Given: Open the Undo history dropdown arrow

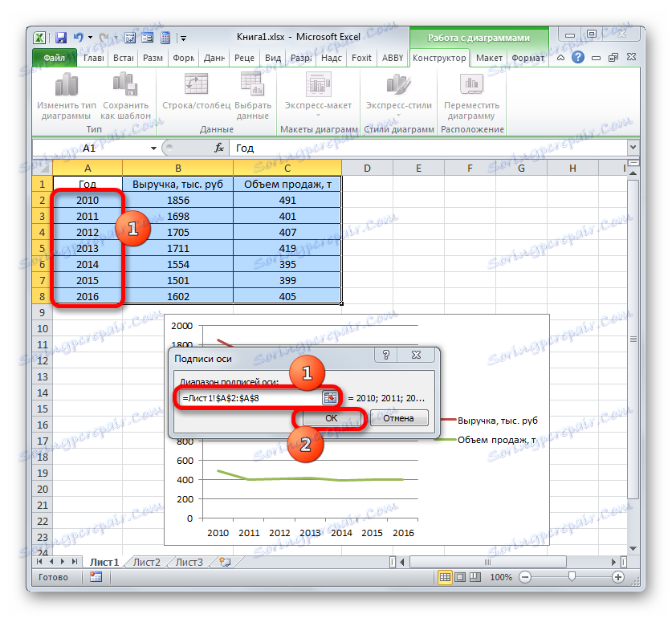Looking at the screenshot, I should pos(91,38).
